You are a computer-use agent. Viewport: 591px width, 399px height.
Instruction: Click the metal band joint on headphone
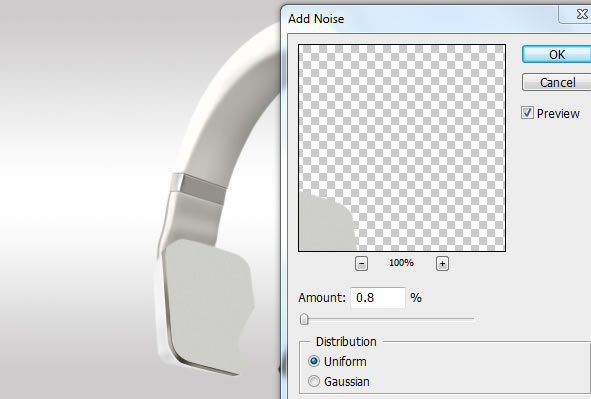[x=199, y=188]
